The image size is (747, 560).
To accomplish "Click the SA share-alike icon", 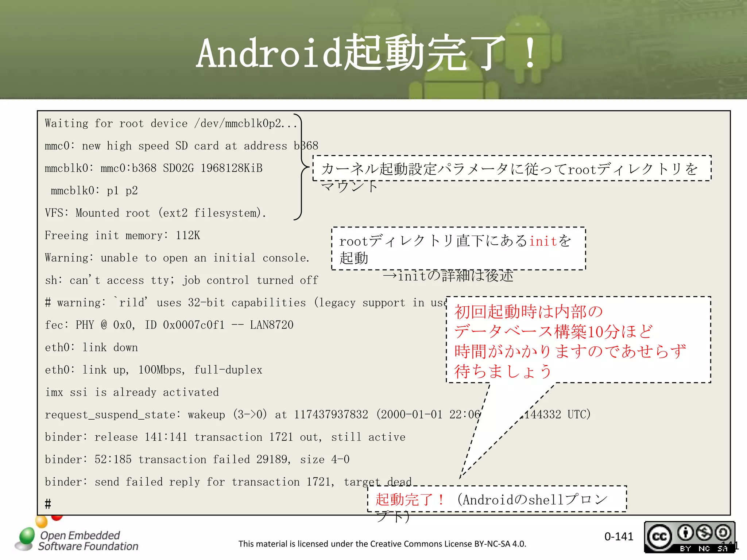I will [723, 533].
